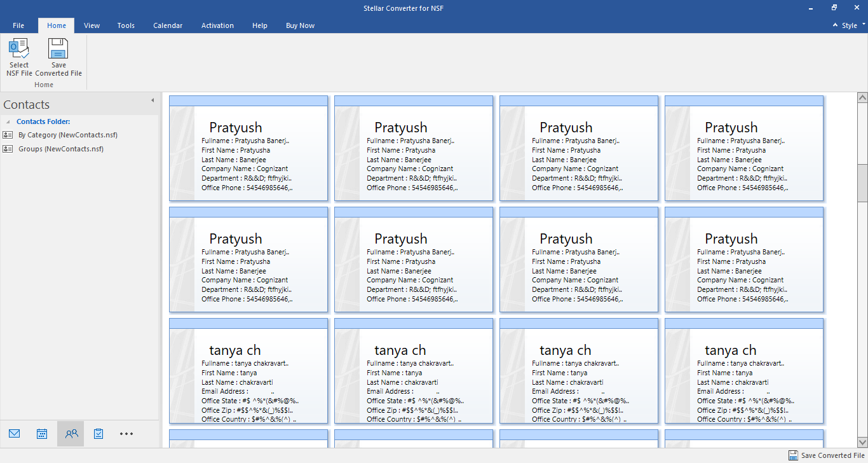Open the File menu

click(18, 25)
